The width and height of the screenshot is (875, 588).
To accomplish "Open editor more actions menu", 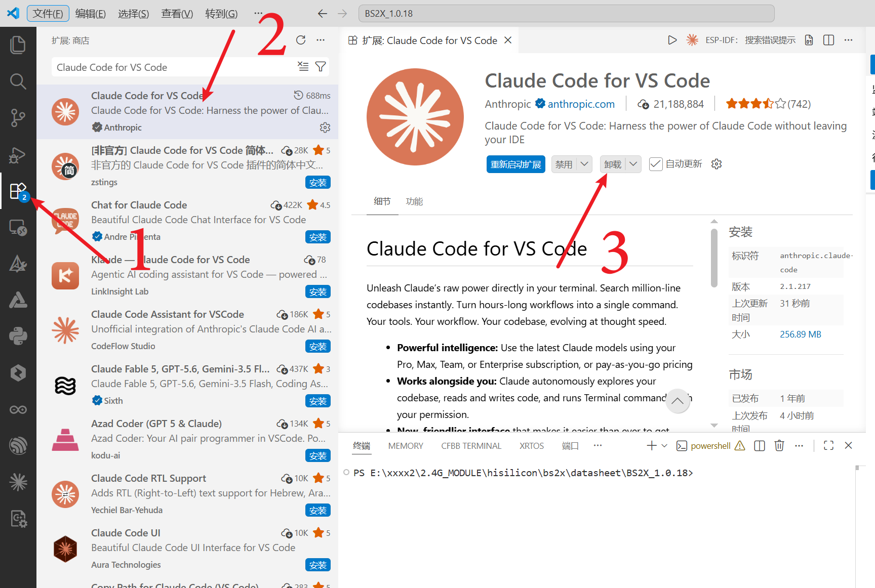I will pyautogui.click(x=849, y=40).
